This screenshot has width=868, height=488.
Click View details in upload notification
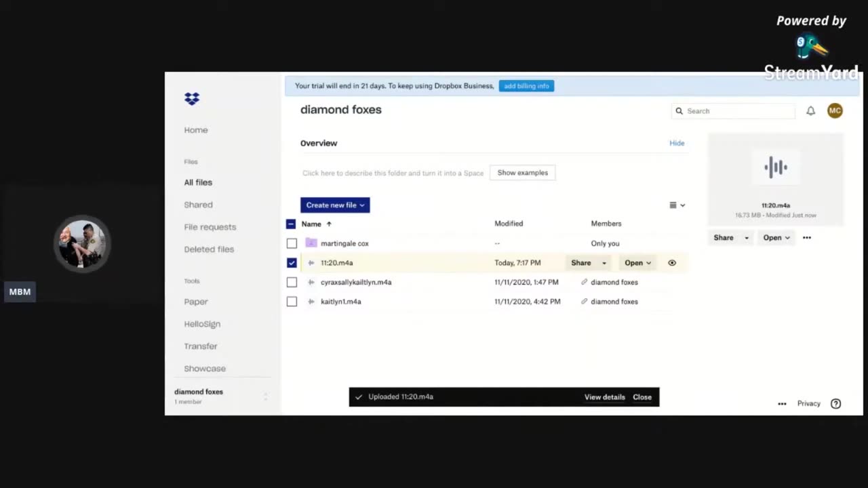[605, 397]
